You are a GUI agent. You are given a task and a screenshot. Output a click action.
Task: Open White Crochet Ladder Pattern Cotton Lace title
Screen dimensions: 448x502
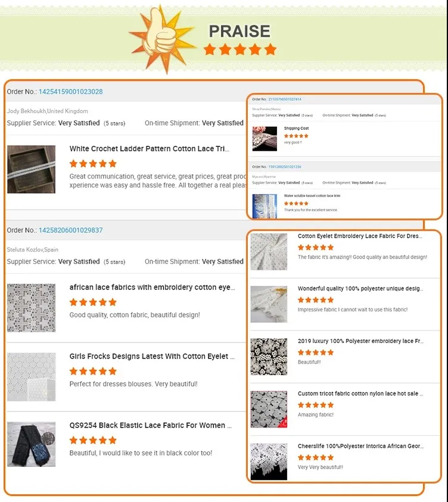[x=149, y=149]
